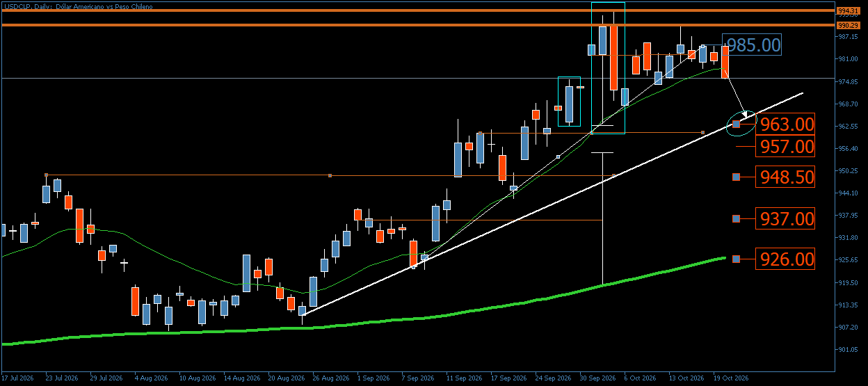
Task: Select the orange 937.00 target label
Action: coord(785,218)
